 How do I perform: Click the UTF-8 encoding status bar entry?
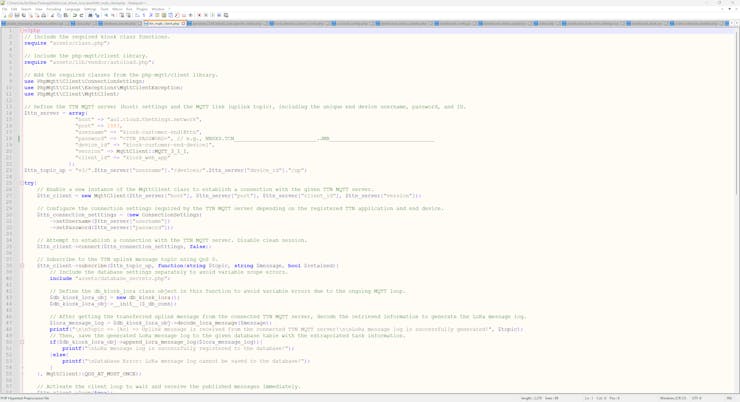[697, 398]
